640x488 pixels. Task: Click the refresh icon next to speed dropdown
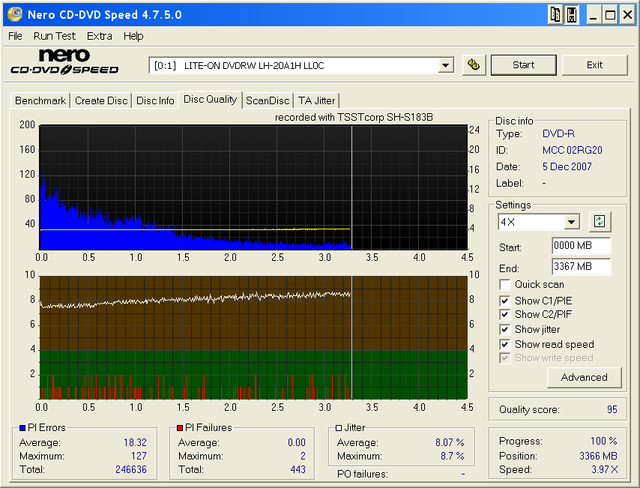599,222
